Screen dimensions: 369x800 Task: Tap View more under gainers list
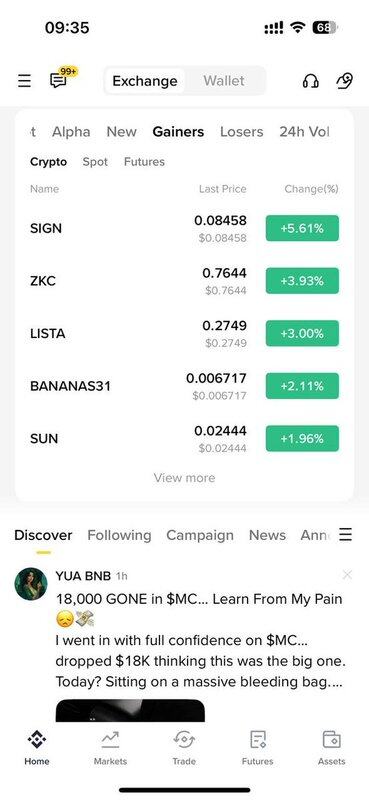click(184, 478)
